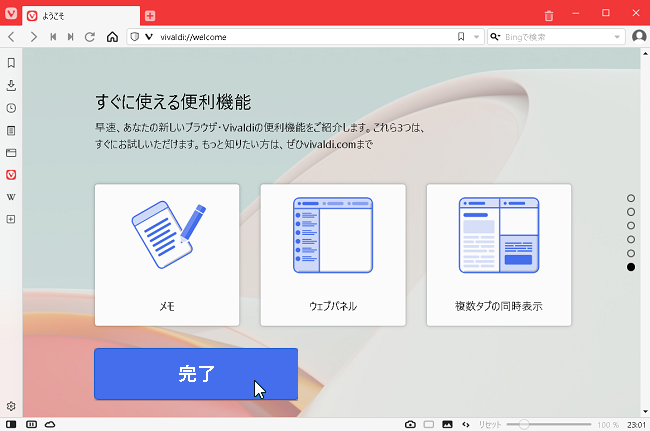Add a new web panel
The width and height of the screenshot is (650, 431).
(11, 219)
